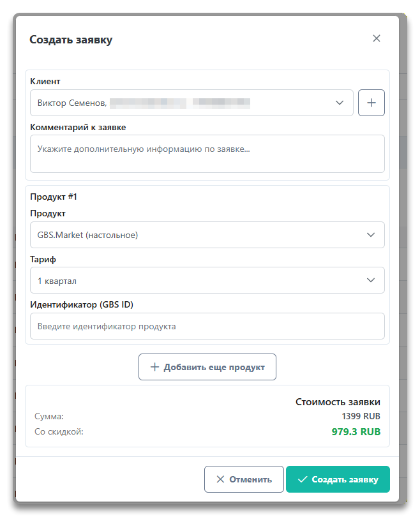Viewport: 420px width, 522px height.
Task: Click the chevron arrow in the Тариф field
Action: (x=371, y=280)
